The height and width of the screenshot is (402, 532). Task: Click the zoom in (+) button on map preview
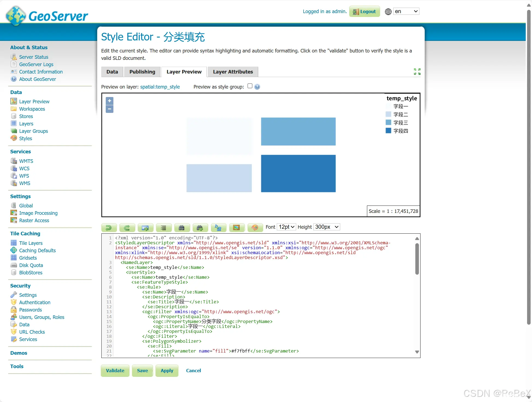tap(109, 101)
